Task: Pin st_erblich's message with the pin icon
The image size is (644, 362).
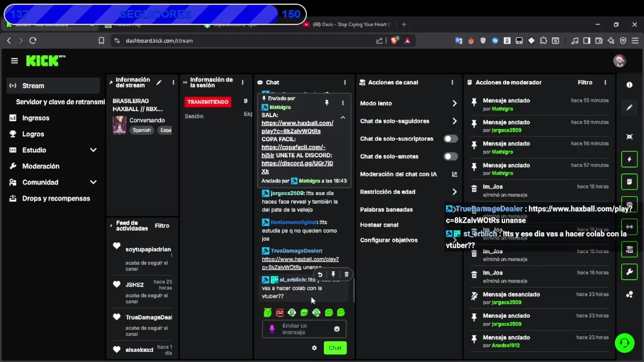Action: pyautogui.click(x=333, y=275)
